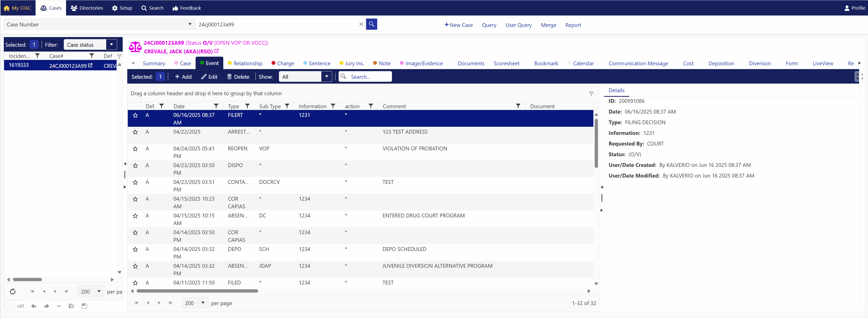
Task: Clear the case number search text
Action: point(361,24)
